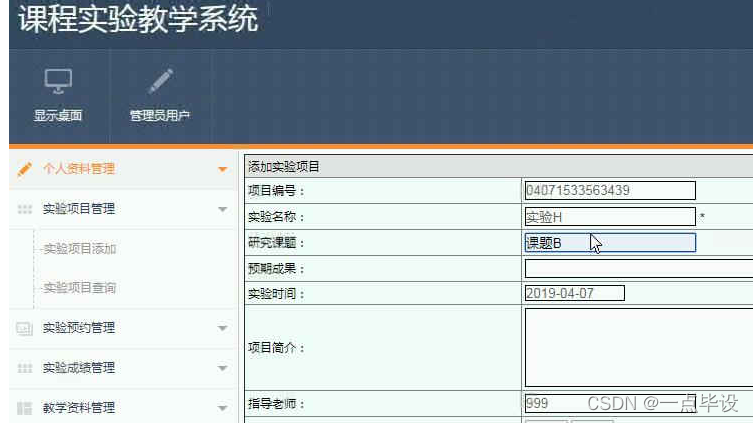Click the empty 预期成果 input field
The height and width of the screenshot is (423, 754).
pyautogui.click(x=639, y=269)
